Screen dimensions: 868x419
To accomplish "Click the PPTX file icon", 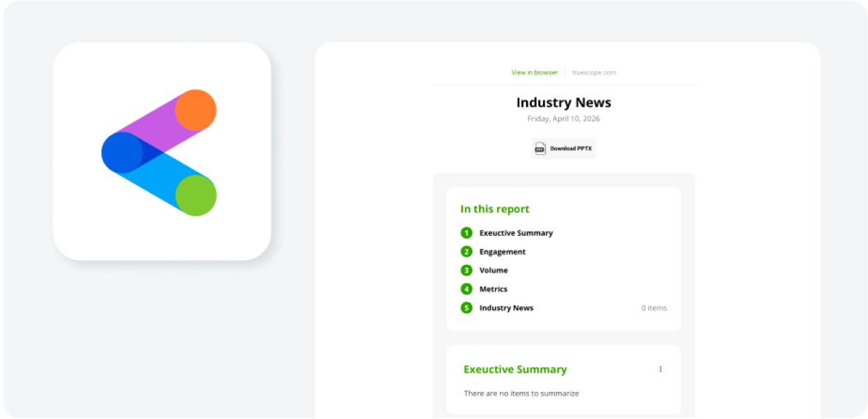I will coord(540,148).
